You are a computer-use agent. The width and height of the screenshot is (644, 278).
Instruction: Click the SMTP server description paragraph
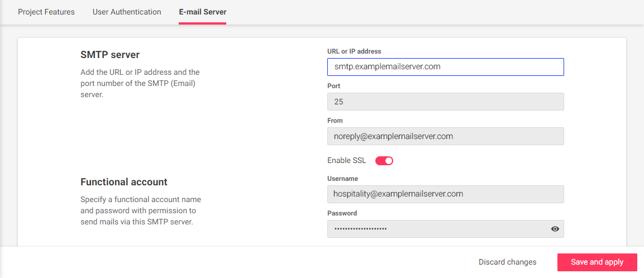pos(140,83)
